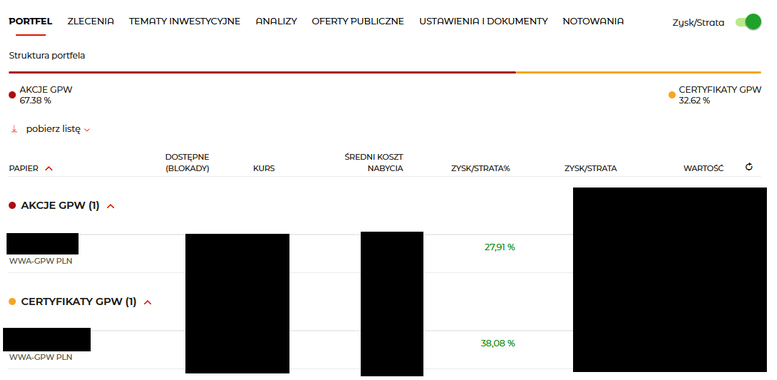Click the pobierz listę link

[x=53, y=129]
